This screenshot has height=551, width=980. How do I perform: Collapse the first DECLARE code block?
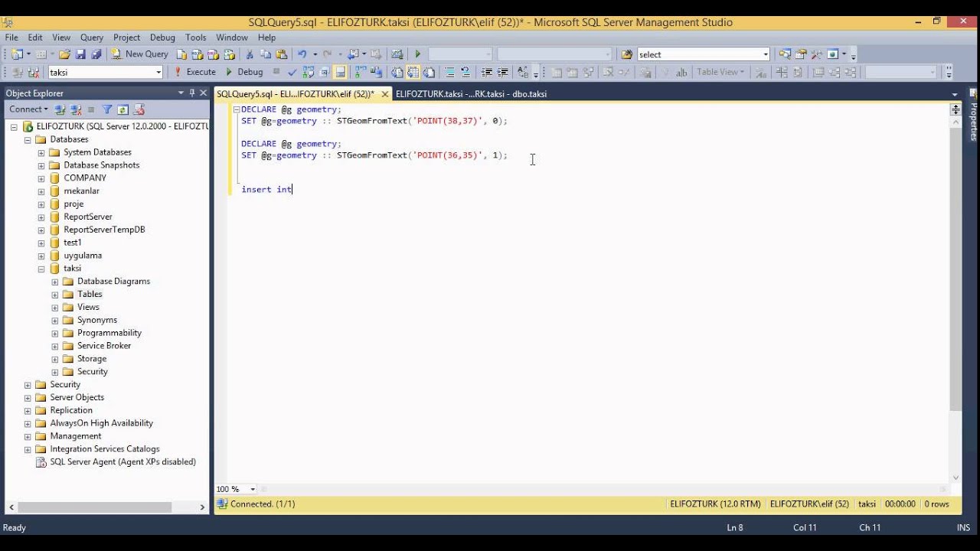coord(237,109)
